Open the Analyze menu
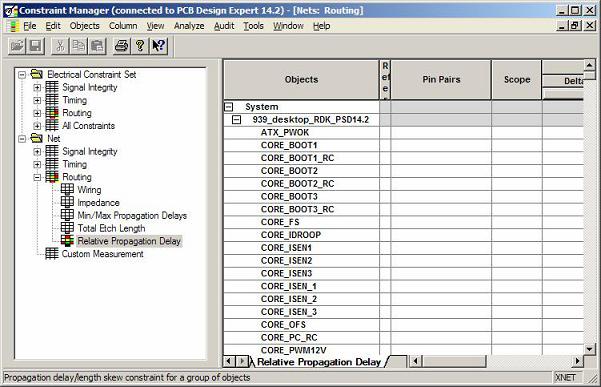This screenshot has height=387, width=601. click(189, 26)
